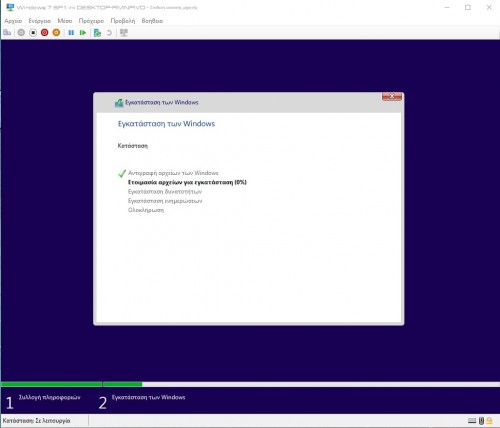This screenshot has width=500, height=428.
Task: Toggle enhanced session monitor icon
Action: click(x=124, y=33)
